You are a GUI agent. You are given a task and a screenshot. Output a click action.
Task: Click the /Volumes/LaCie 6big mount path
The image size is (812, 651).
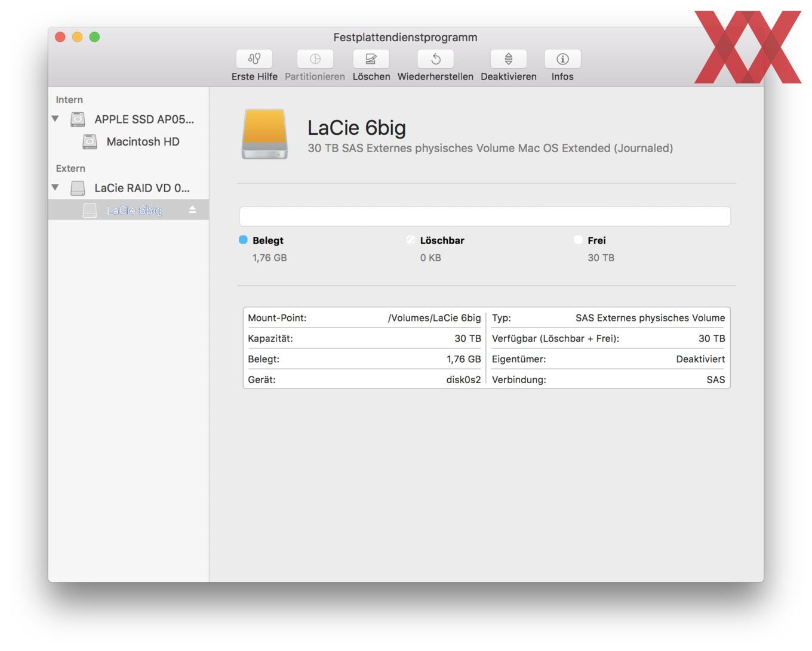pyautogui.click(x=434, y=318)
